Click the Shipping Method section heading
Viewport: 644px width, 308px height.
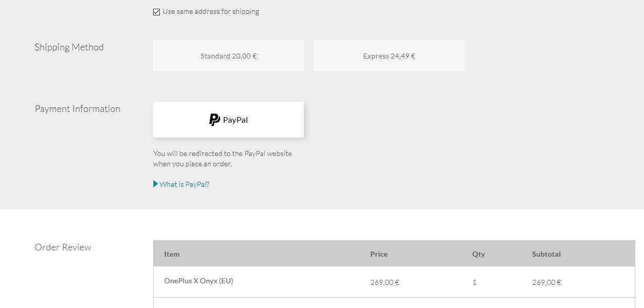point(69,47)
